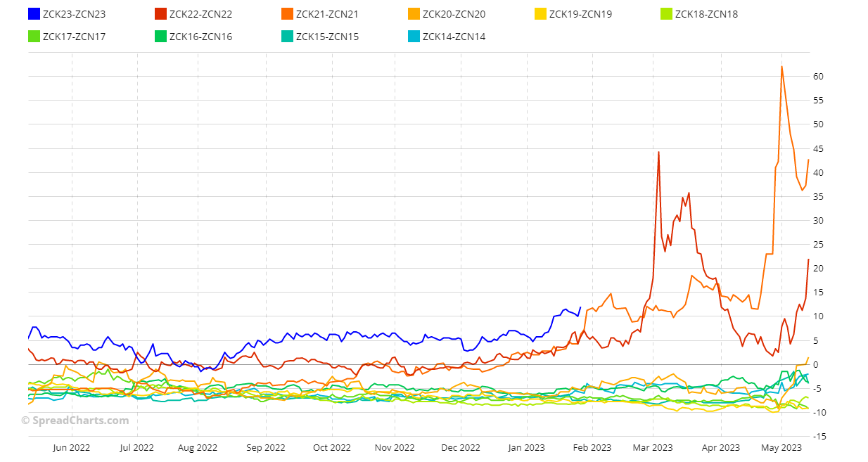Click the amber ZCK20-ZCN20 legend swatch
The image size is (868, 462).
(414, 14)
